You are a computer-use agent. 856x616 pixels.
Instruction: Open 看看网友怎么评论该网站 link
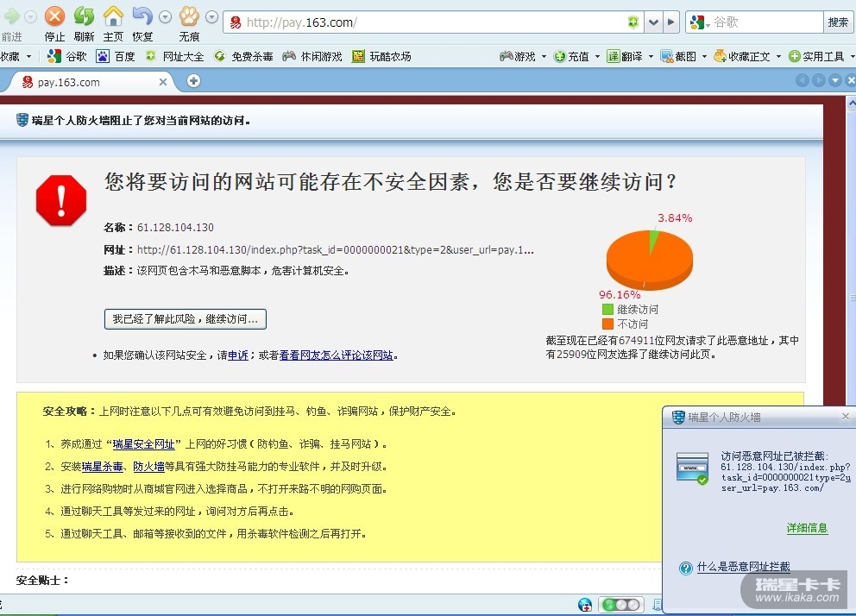(x=336, y=355)
